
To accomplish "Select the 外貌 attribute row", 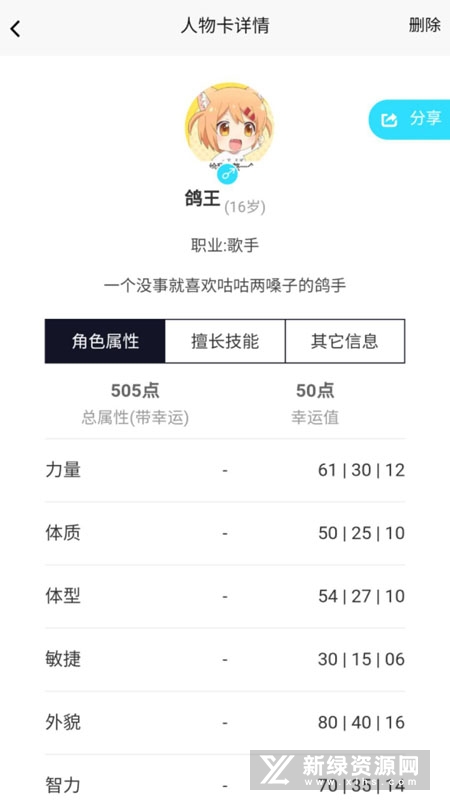I will pyautogui.click(x=225, y=722).
